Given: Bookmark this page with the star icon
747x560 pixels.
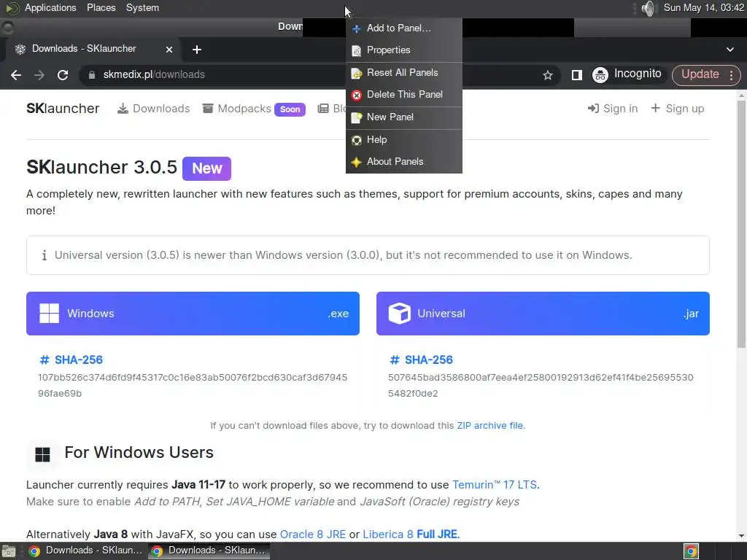Looking at the screenshot, I should (x=548, y=75).
